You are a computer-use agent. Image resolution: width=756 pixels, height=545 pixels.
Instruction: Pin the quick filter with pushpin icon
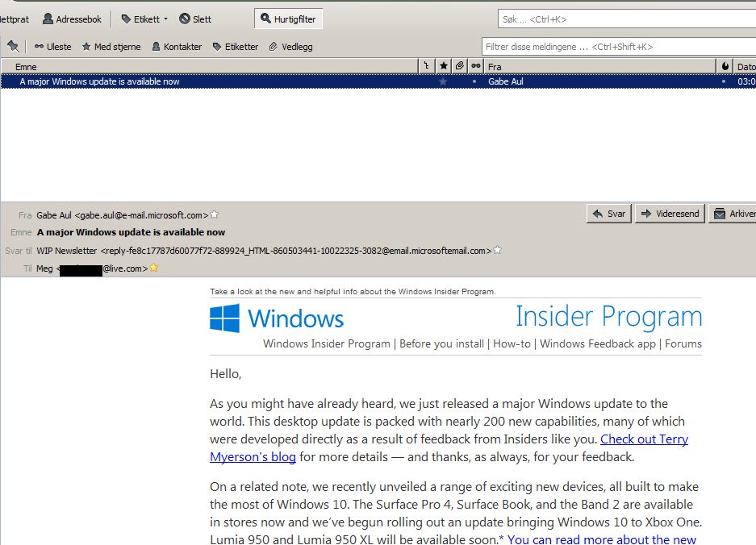click(13, 47)
